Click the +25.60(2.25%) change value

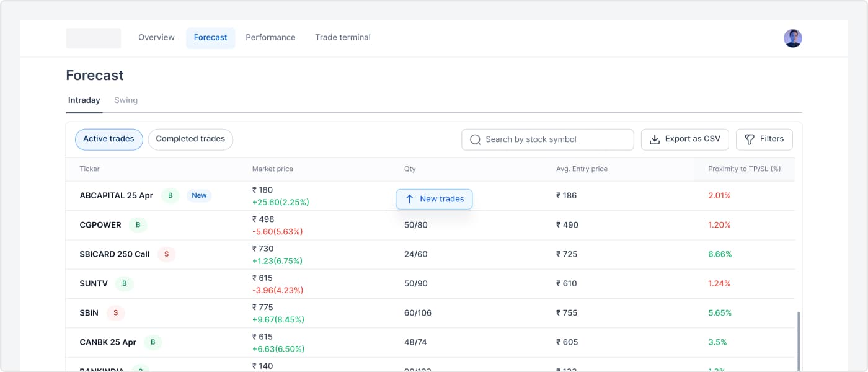[x=281, y=202]
